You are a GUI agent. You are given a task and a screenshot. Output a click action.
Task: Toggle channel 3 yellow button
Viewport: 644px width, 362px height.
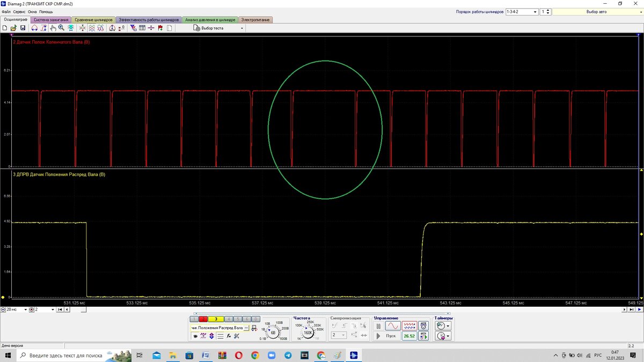[216, 319]
